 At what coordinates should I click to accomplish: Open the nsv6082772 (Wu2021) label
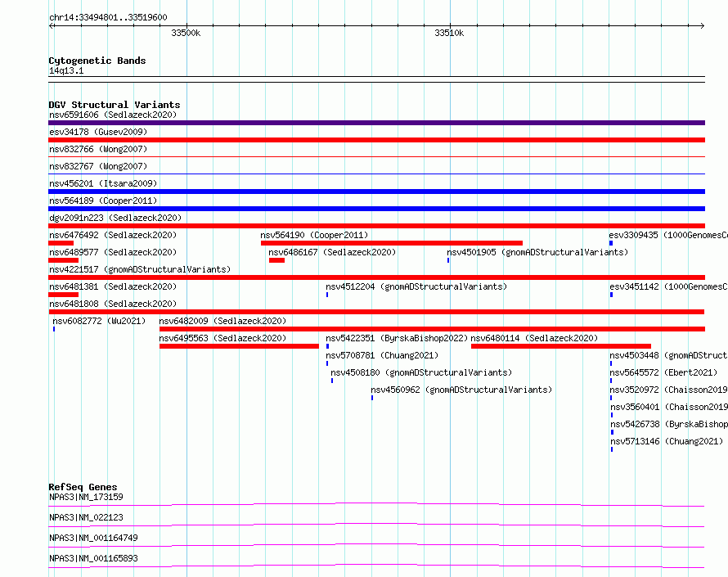[99, 321]
